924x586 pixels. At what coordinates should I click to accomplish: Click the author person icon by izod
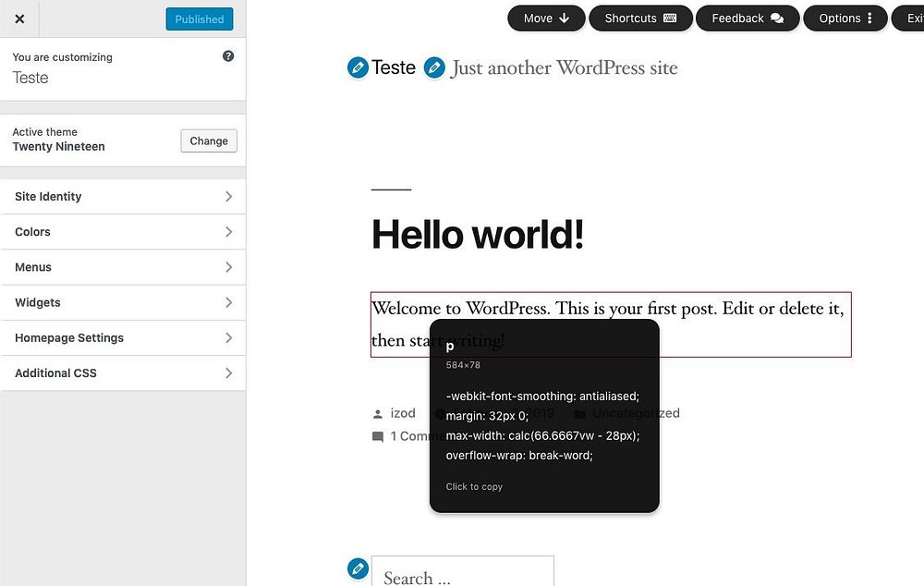tap(378, 414)
